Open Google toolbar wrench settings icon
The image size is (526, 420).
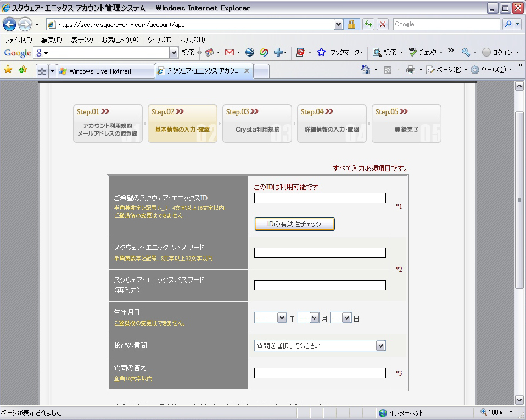(466, 52)
